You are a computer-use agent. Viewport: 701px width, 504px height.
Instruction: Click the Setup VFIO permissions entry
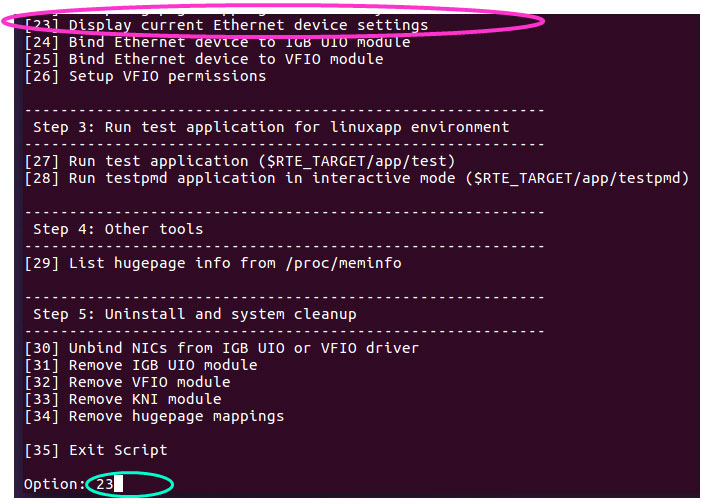167,76
